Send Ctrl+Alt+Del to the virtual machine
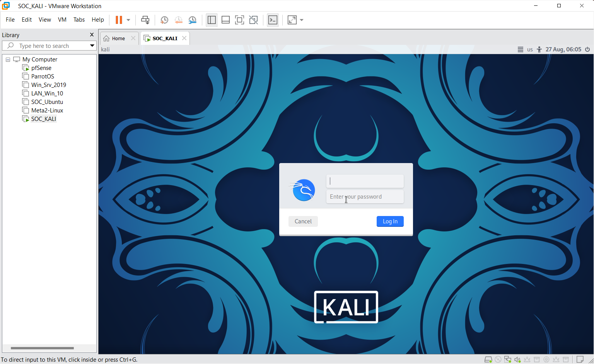 click(x=145, y=20)
